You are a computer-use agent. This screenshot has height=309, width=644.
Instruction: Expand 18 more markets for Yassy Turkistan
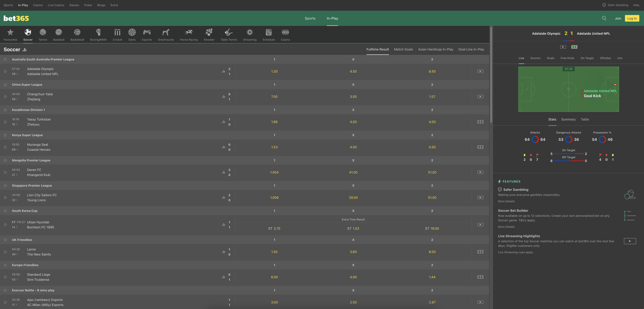pyautogui.click(x=15, y=125)
